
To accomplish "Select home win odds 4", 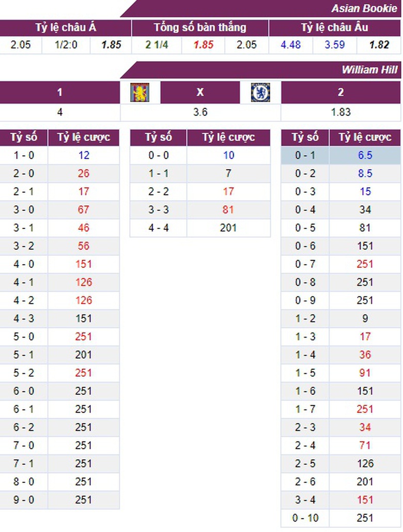I will pos(60,112).
